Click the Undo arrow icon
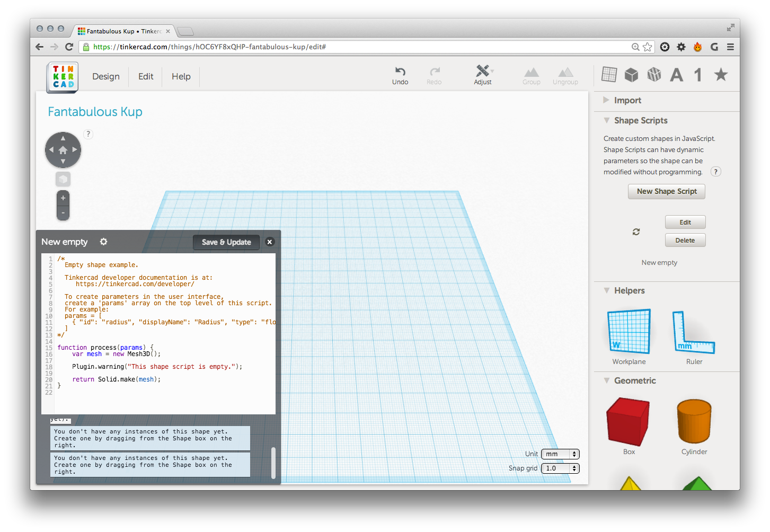 [x=400, y=72]
